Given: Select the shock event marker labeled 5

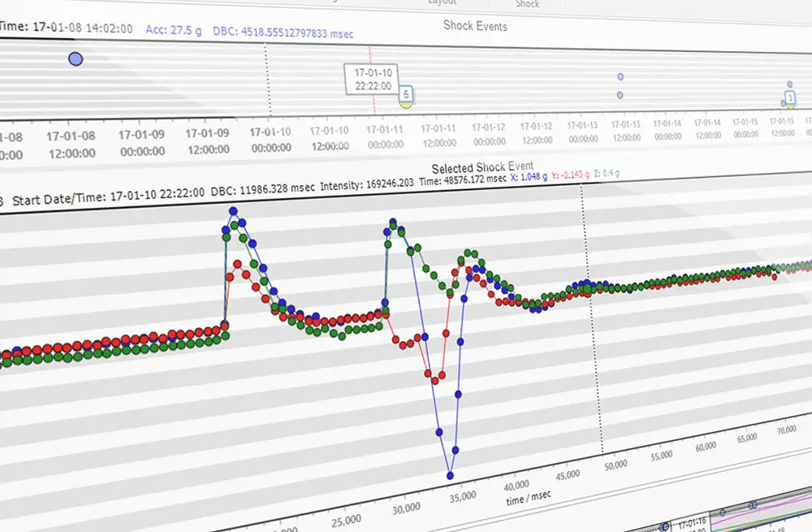Looking at the screenshot, I should 406,96.
